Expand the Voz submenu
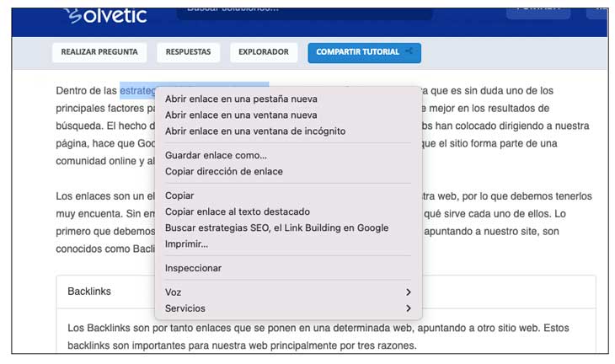 pos(288,292)
